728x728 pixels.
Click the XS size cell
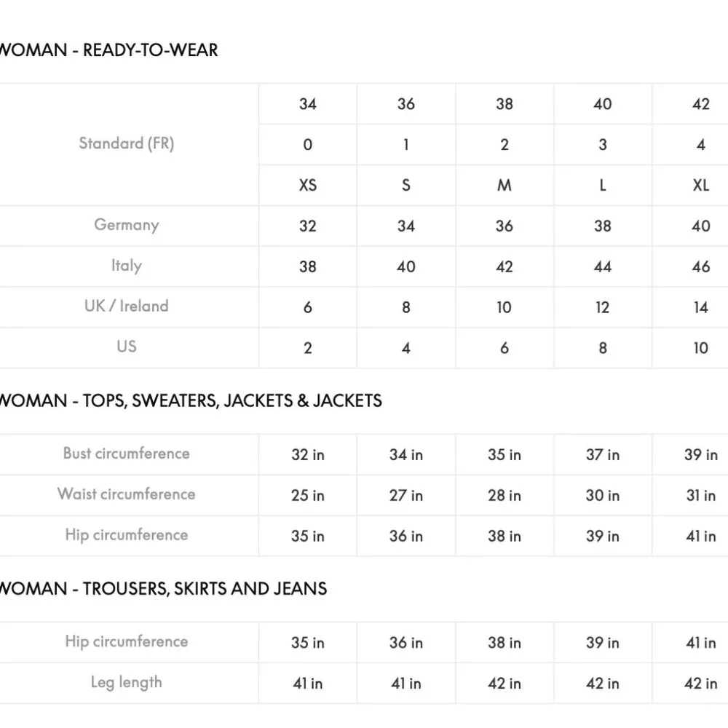[308, 185]
